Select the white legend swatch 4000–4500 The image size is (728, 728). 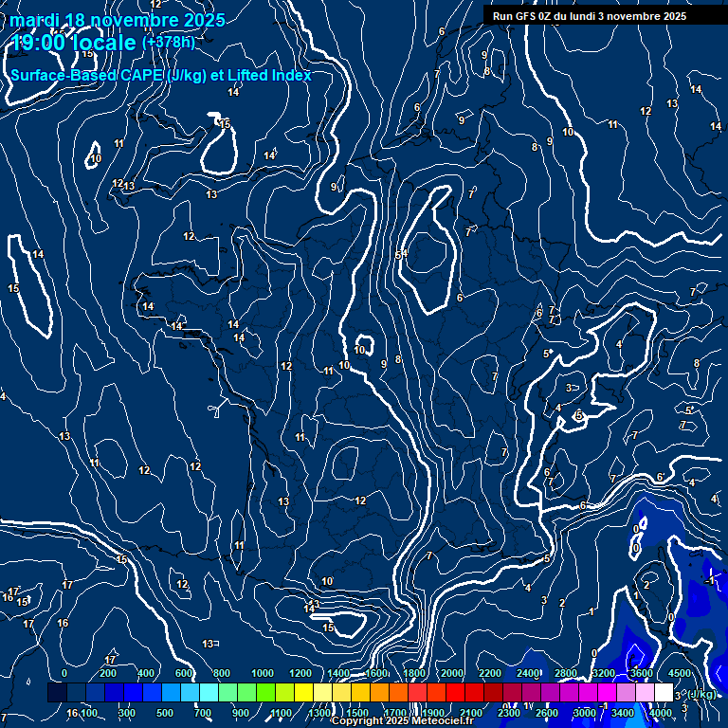click(664, 692)
